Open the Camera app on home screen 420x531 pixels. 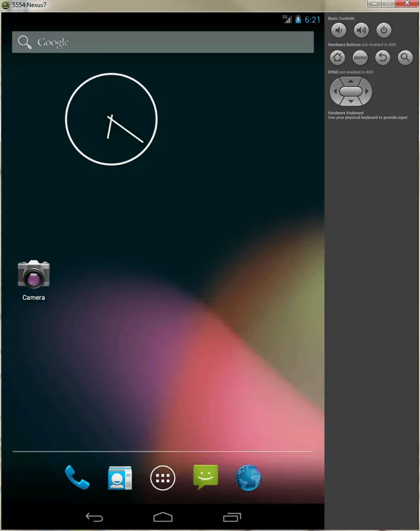coord(33,275)
